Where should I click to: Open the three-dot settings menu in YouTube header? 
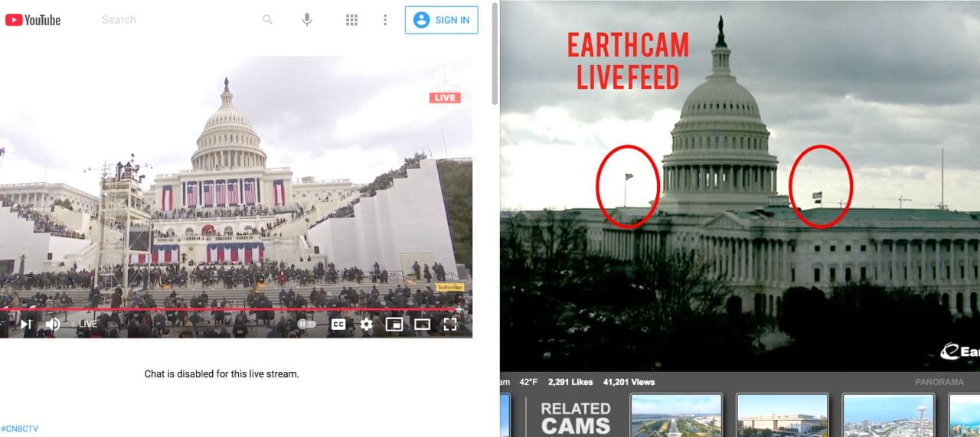(x=385, y=20)
